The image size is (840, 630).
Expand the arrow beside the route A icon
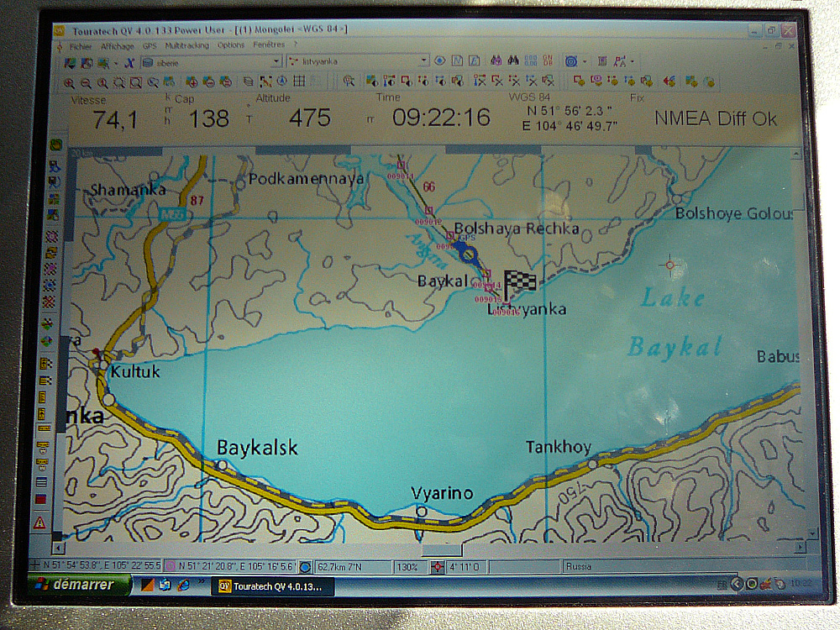coord(633,61)
